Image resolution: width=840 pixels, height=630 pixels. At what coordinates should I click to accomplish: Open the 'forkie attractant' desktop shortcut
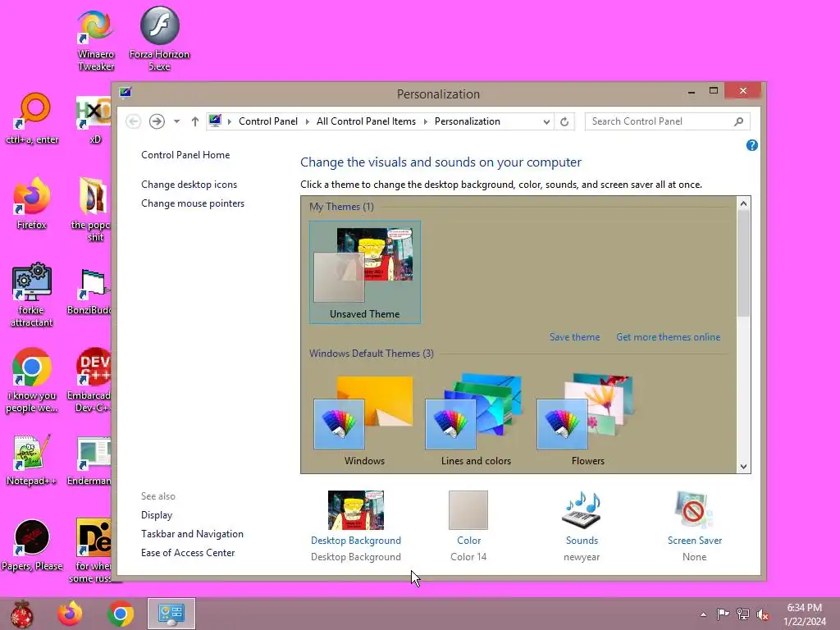coord(32,294)
